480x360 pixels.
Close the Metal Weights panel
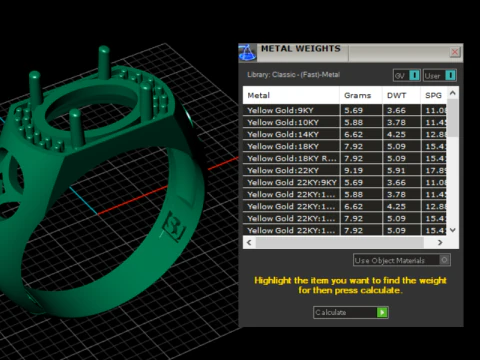point(455,52)
